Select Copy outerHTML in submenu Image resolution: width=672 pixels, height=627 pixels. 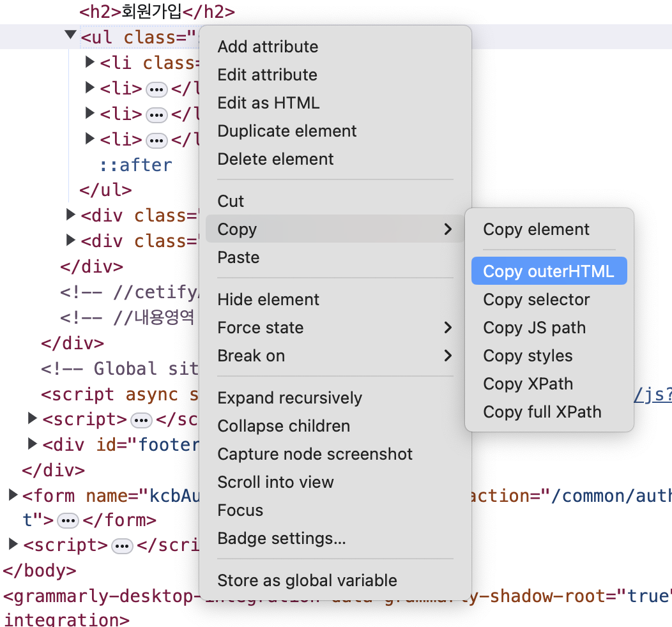tap(549, 271)
